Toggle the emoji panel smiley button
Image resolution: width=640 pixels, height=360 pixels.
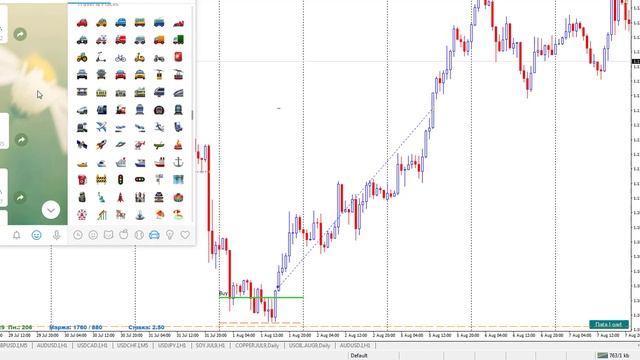pyautogui.click(x=36, y=235)
